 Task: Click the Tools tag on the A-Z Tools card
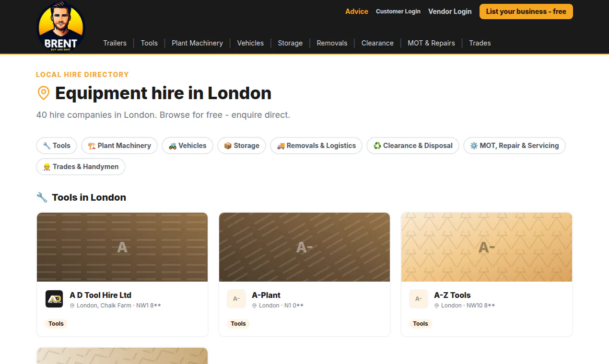click(421, 324)
